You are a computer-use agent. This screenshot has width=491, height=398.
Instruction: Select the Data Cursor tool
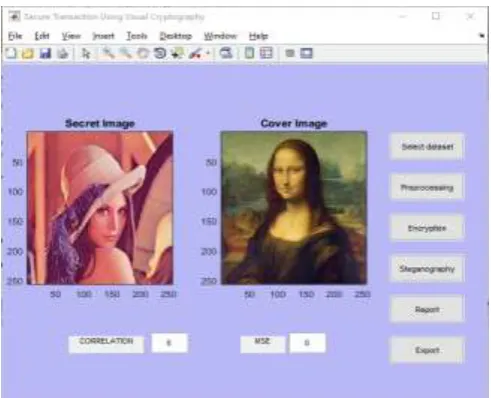pos(177,53)
